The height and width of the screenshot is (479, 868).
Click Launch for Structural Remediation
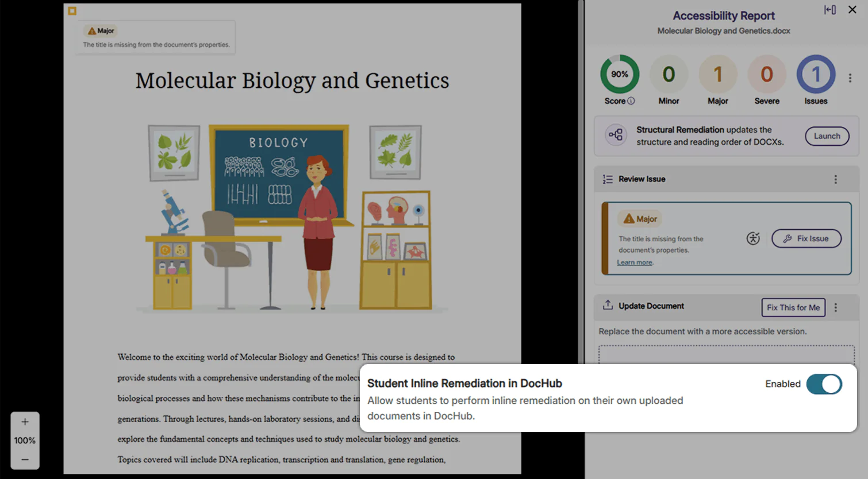pos(827,136)
